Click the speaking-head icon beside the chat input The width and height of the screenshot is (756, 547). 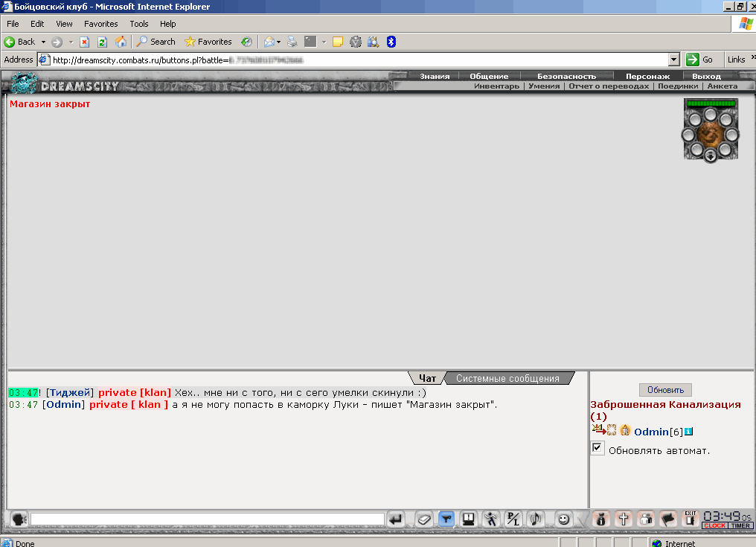click(x=19, y=519)
